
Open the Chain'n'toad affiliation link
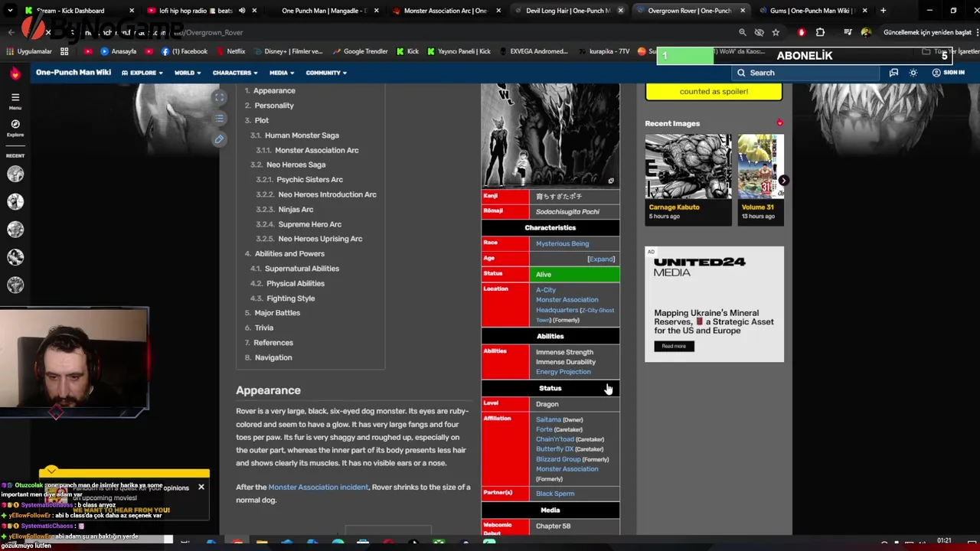coord(555,439)
